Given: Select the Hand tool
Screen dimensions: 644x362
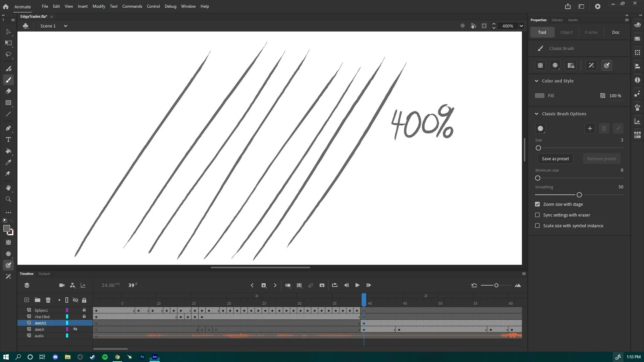Looking at the screenshot, I should [x=8, y=188].
